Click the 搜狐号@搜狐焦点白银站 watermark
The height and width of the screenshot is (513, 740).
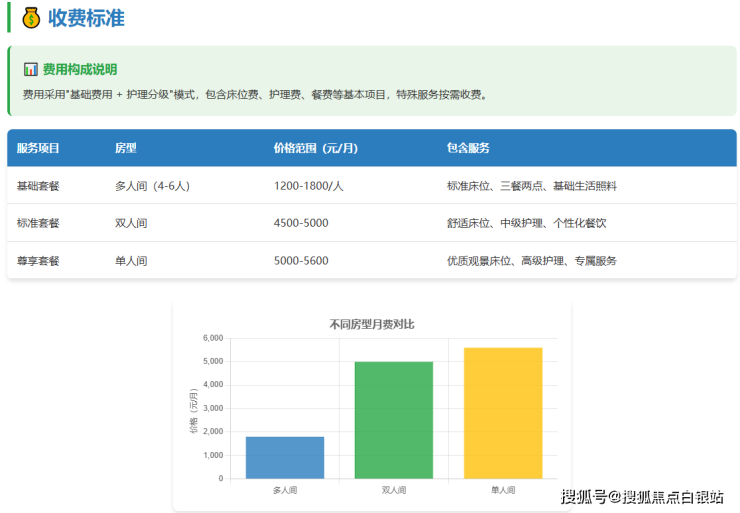[641, 497]
